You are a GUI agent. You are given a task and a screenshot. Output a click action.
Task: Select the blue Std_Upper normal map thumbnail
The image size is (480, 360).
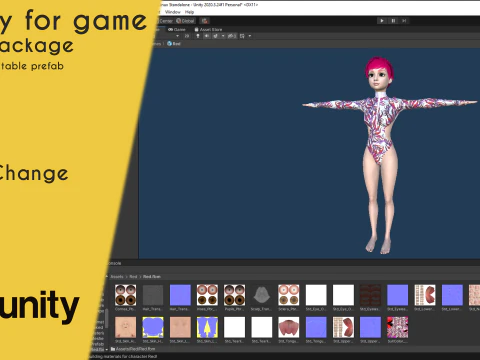click(x=370, y=327)
